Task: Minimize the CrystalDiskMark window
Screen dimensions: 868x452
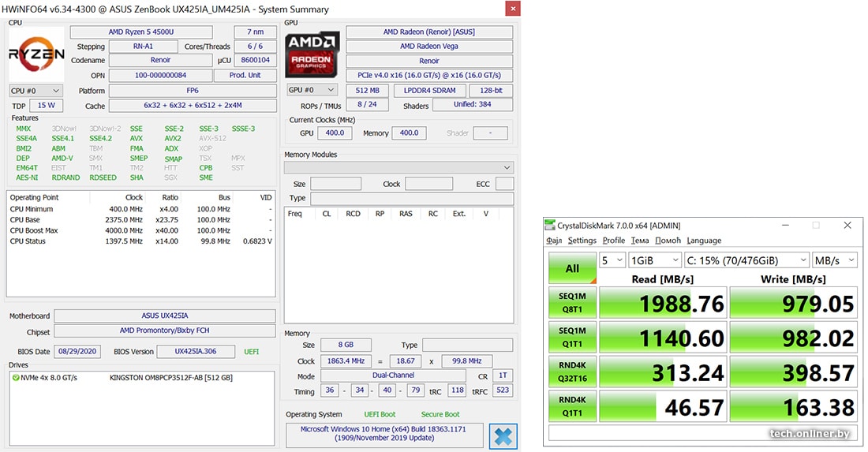Action: [785, 225]
